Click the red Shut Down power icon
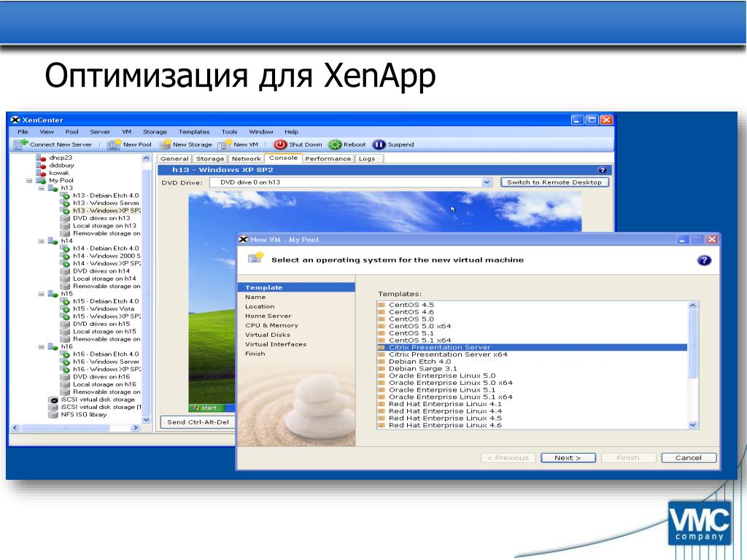This screenshot has width=747, height=560. (280, 144)
